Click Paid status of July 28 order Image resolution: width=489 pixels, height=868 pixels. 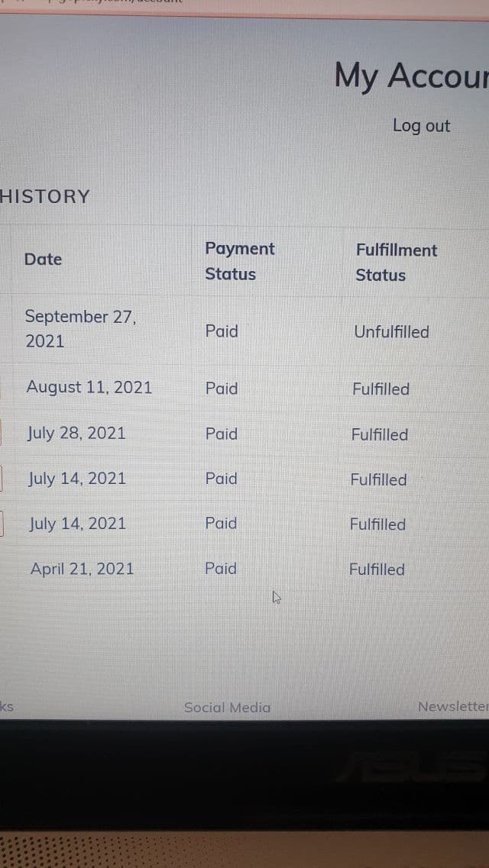click(x=222, y=434)
